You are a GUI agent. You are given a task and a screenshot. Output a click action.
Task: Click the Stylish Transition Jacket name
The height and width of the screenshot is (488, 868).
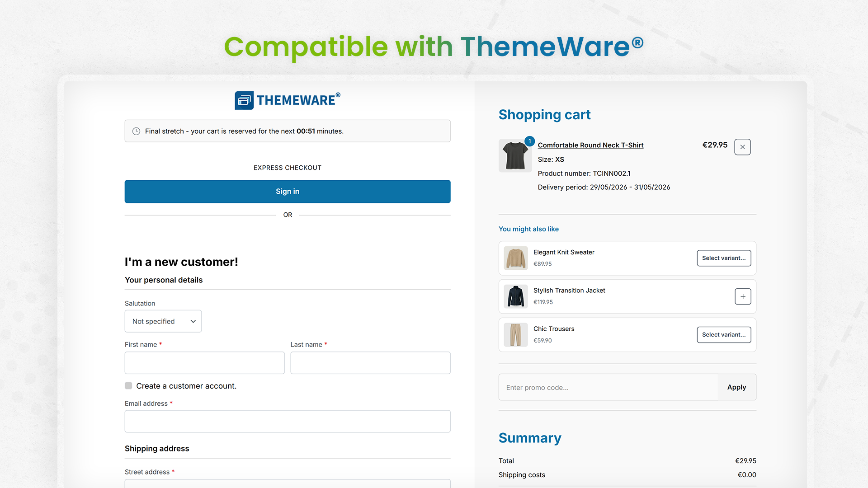(569, 291)
